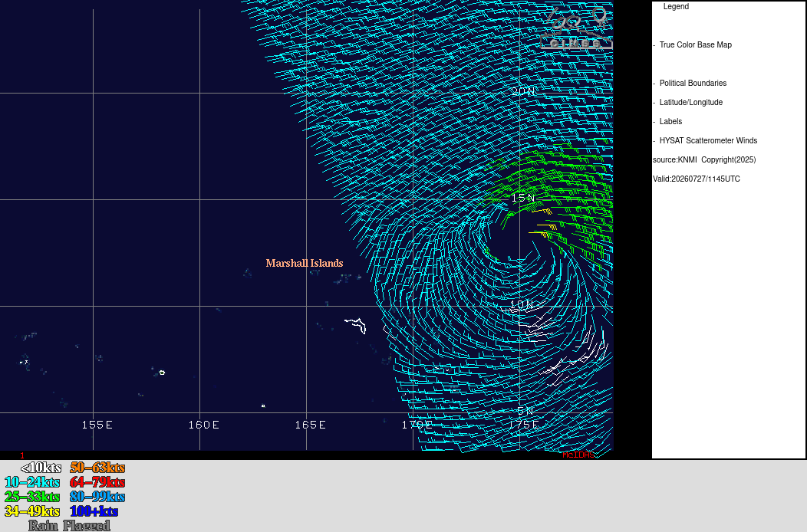This screenshot has width=807, height=532.
Task: Click the 165E longitude label
Action: point(311,425)
